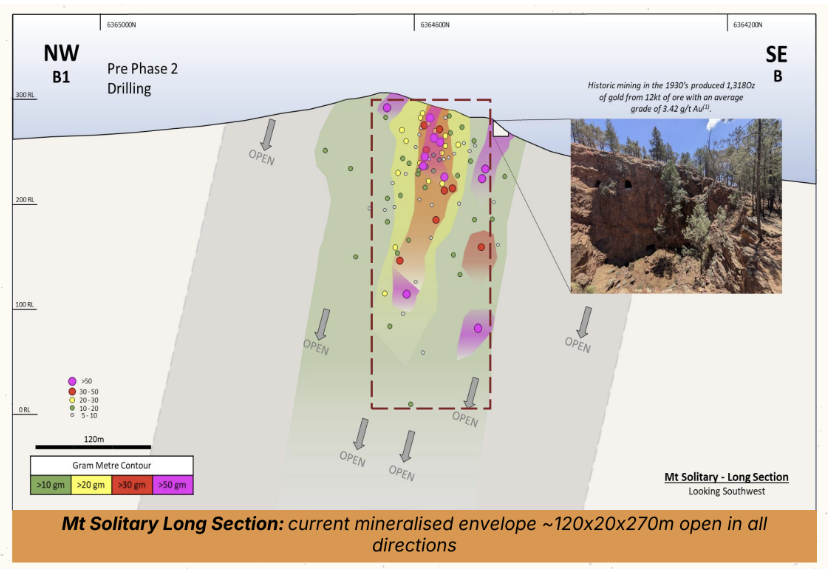The width and height of the screenshot is (828, 576).
Task: Click the white photo-location marker at the surface
Action: [x=500, y=129]
